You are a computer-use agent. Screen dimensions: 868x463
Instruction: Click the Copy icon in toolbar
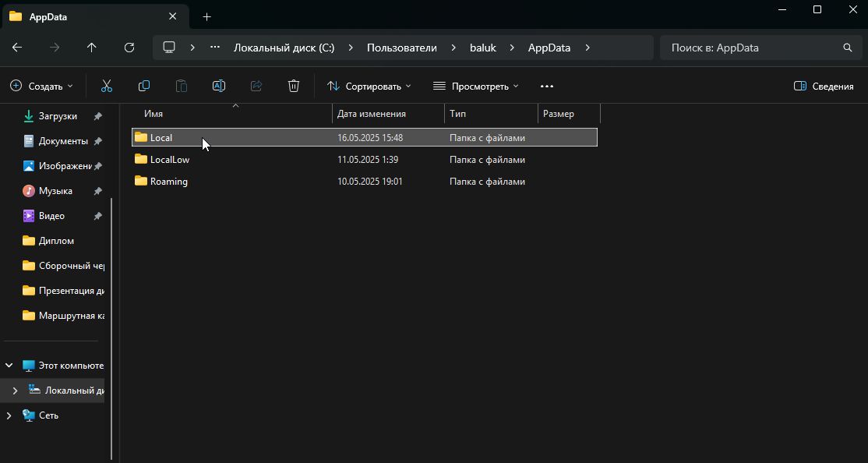(144, 86)
